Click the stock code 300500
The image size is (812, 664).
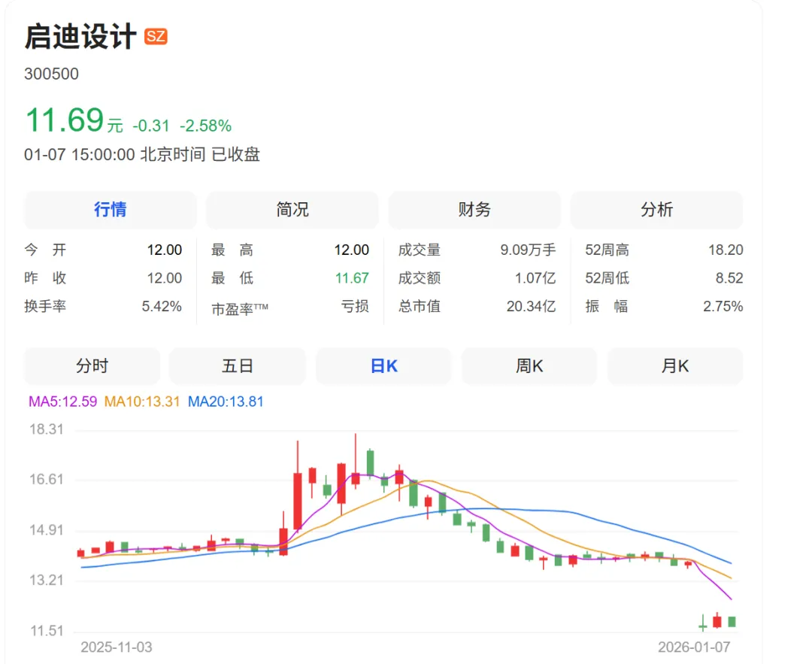click(x=51, y=74)
